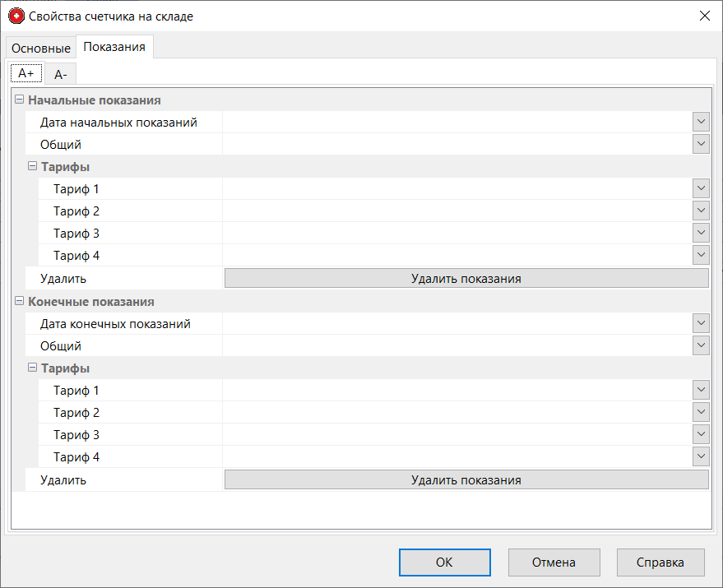The image size is (723, 588).
Task: Collapse Тарифы under initial readings
Action: (33, 167)
